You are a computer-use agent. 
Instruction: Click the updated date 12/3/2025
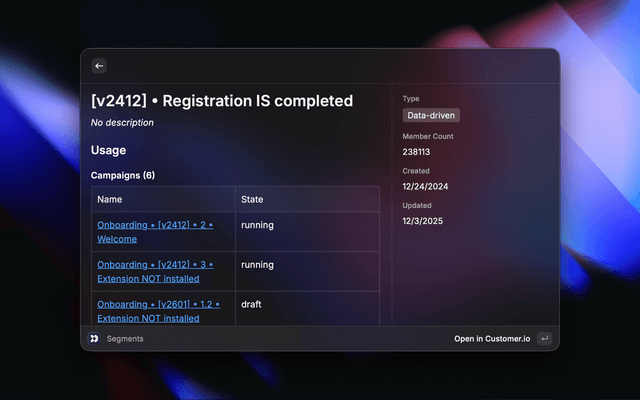[422, 220]
